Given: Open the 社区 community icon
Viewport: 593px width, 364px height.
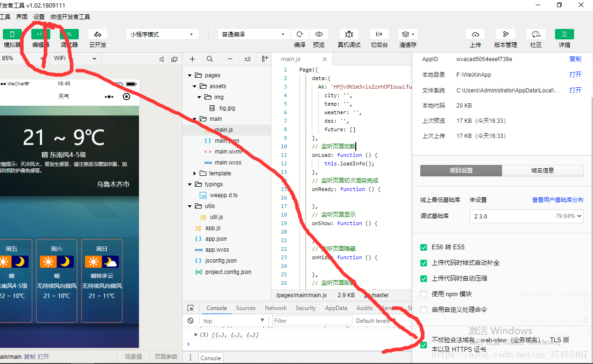Looking at the screenshot, I should coord(536,34).
